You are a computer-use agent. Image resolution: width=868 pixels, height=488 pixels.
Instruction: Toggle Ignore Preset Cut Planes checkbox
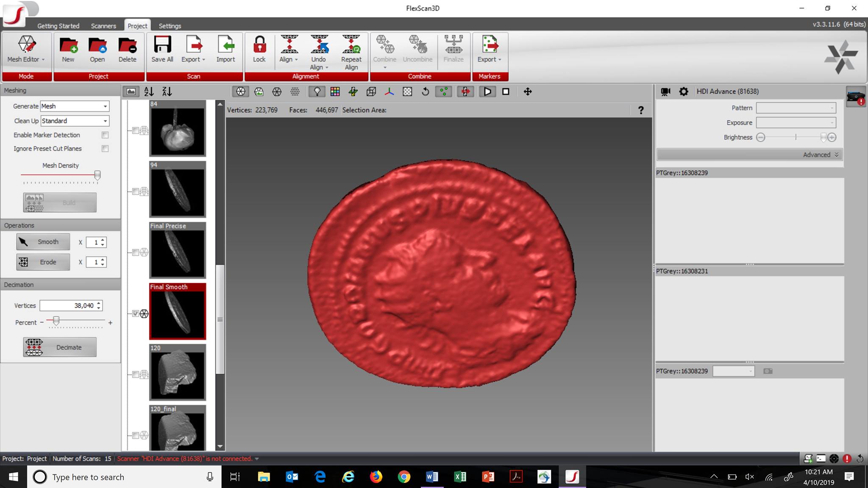(105, 148)
